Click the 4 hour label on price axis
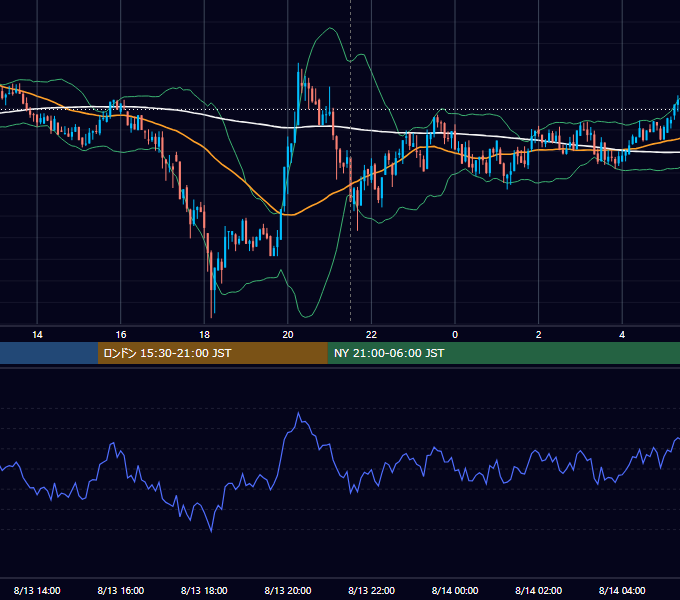Viewport: 680px width, 600px height. point(622,335)
